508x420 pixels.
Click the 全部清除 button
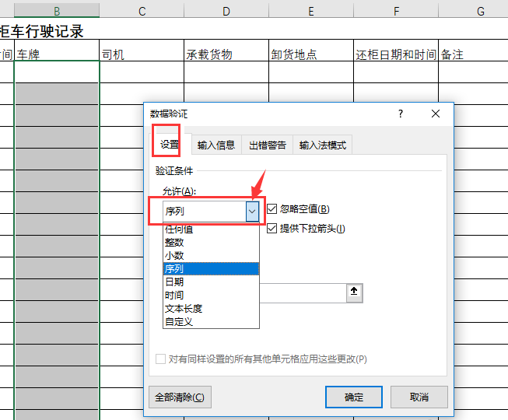[x=180, y=397]
